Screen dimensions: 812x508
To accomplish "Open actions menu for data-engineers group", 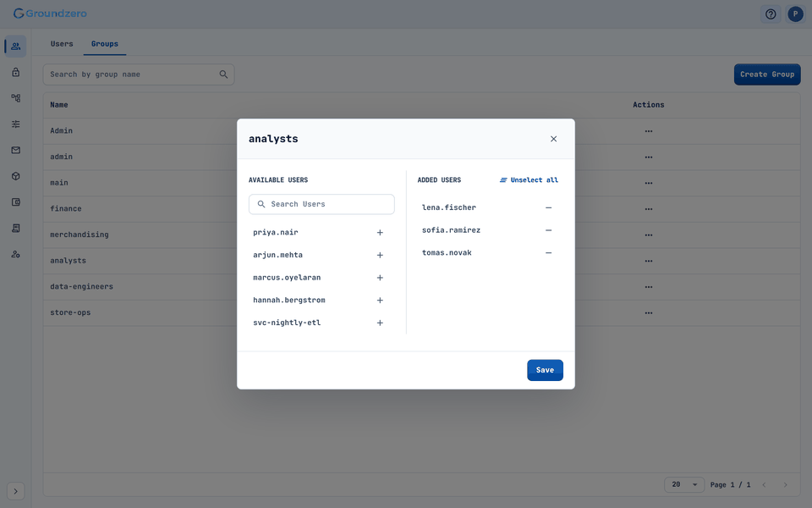I will pos(649,287).
